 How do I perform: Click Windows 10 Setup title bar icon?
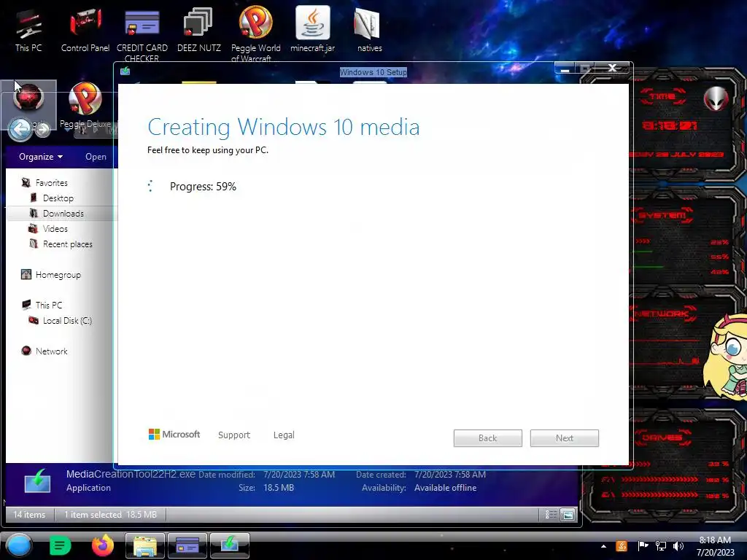[125, 71]
